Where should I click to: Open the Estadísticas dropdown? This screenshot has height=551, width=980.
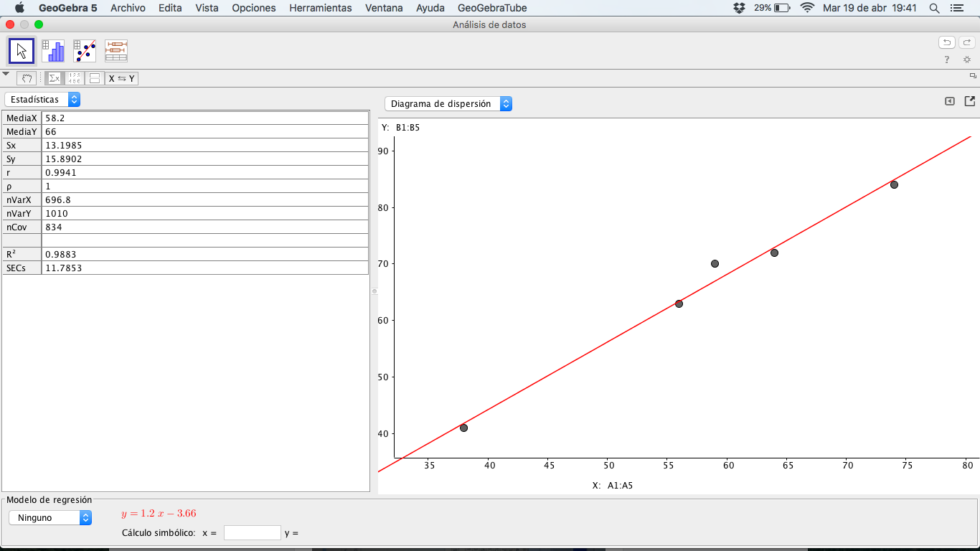tap(42, 99)
